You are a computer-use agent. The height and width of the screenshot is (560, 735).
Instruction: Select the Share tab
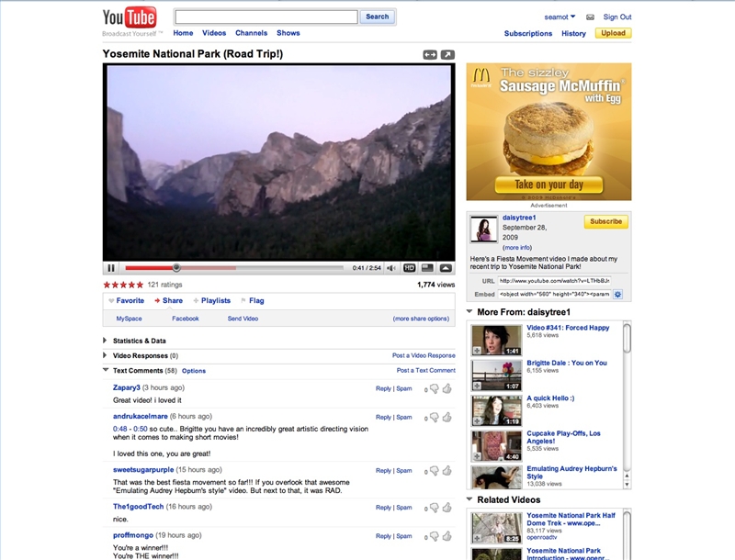169,300
